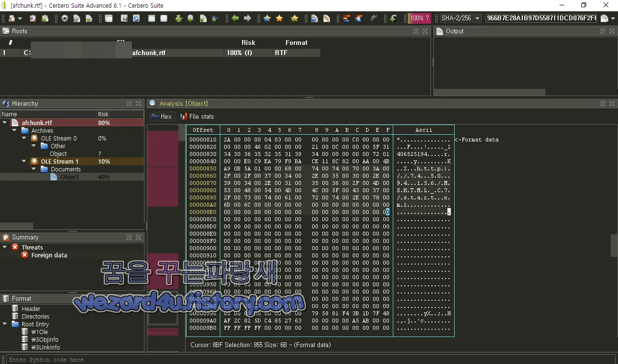
Task: Click the Format column header in Roots
Action: 296,42
